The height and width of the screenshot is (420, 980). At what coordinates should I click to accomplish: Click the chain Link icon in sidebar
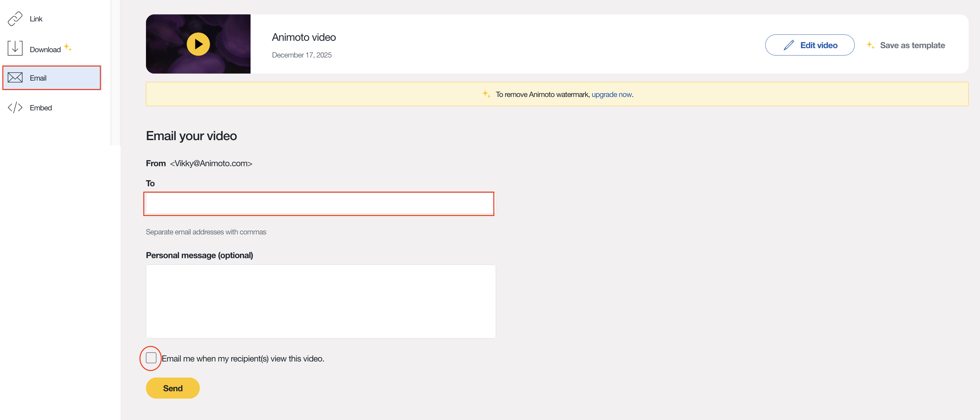pos(15,19)
